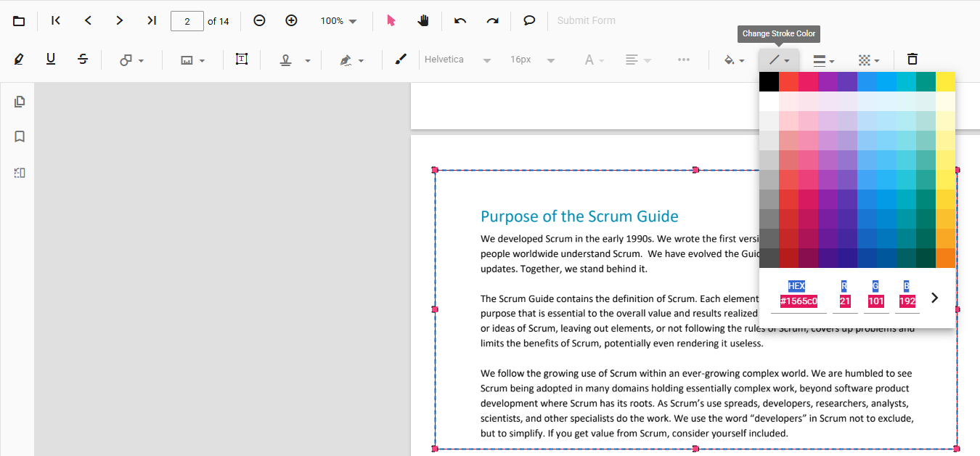
Task: Enable the text selection pointer tool
Action: (391, 21)
